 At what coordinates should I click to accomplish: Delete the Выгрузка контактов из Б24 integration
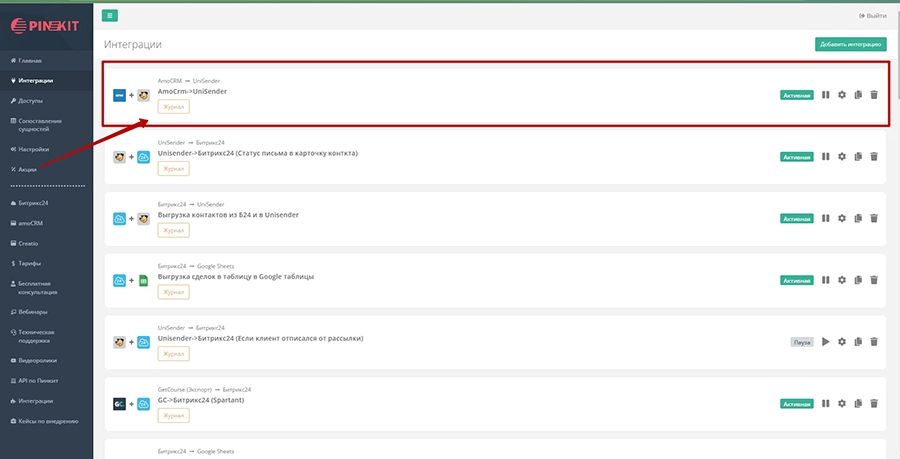[874, 218]
